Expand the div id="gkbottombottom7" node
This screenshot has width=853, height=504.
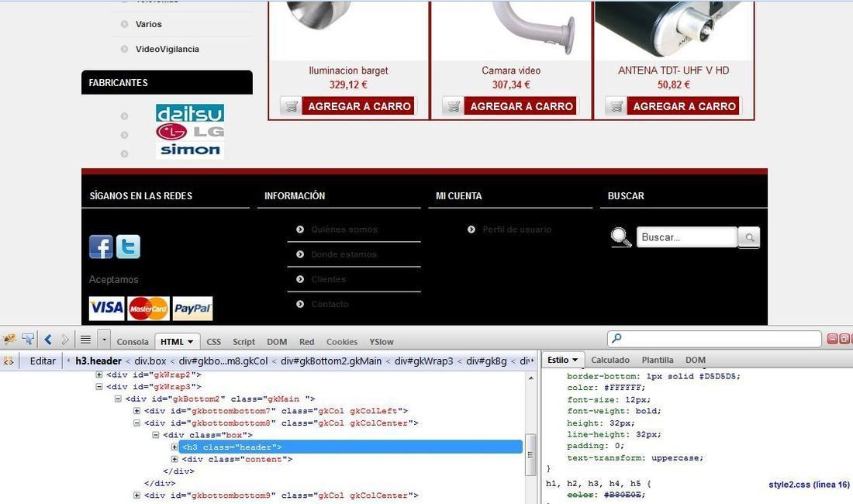click(x=136, y=410)
